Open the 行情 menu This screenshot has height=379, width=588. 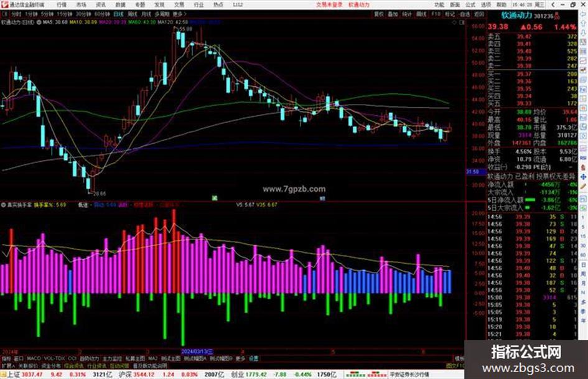62,4
